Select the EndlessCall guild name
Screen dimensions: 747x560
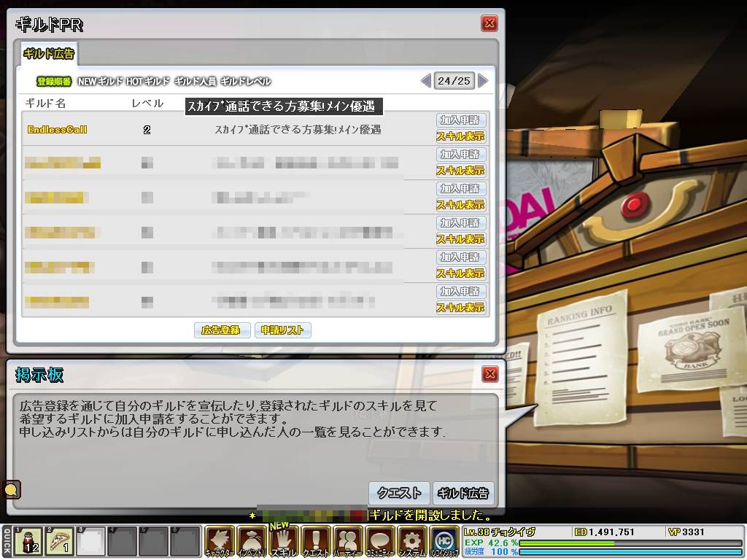tap(57, 130)
